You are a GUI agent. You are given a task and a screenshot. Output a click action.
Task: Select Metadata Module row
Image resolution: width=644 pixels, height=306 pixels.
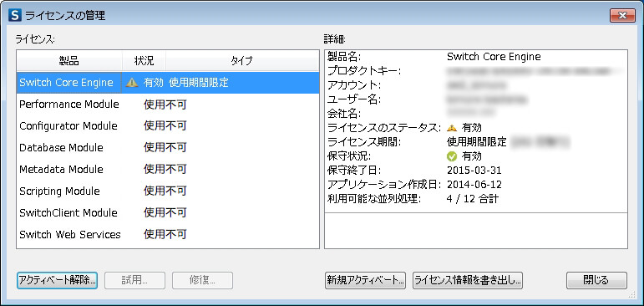point(168,170)
